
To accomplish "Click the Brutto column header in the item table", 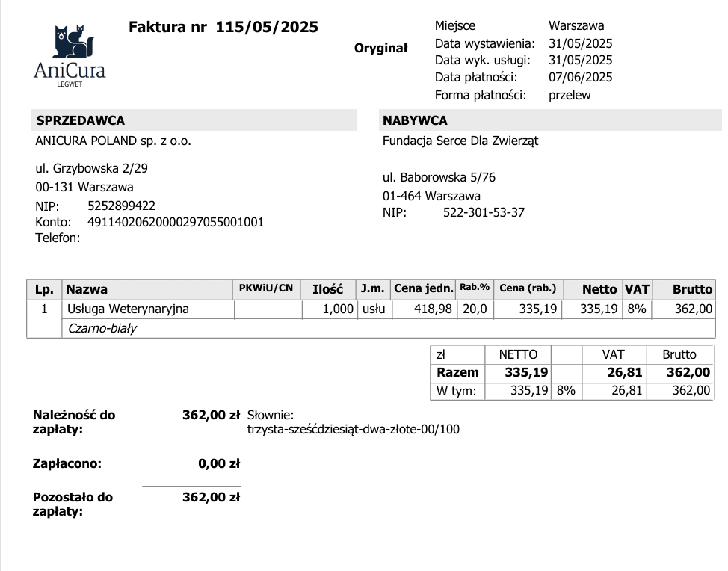I will pos(692,289).
